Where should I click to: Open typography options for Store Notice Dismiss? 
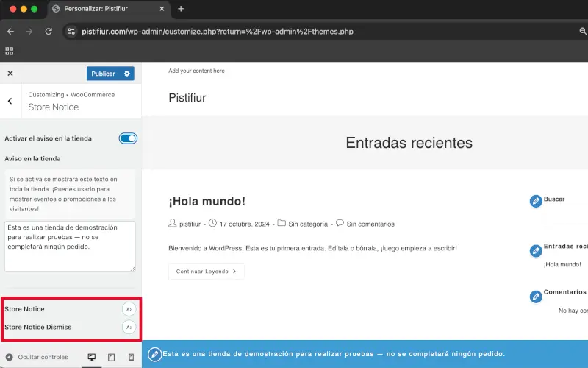point(129,327)
